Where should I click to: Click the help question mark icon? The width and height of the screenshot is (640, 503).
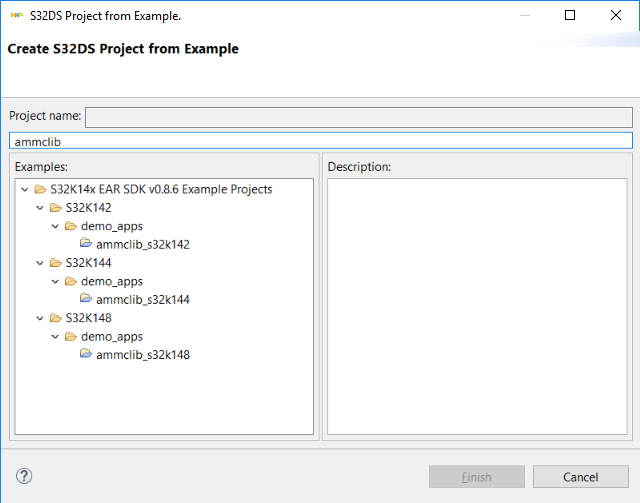click(25, 476)
